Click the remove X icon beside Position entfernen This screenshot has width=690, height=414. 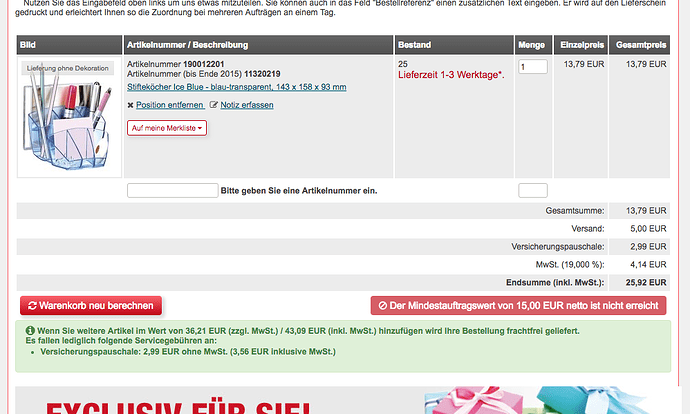(131, 105)
